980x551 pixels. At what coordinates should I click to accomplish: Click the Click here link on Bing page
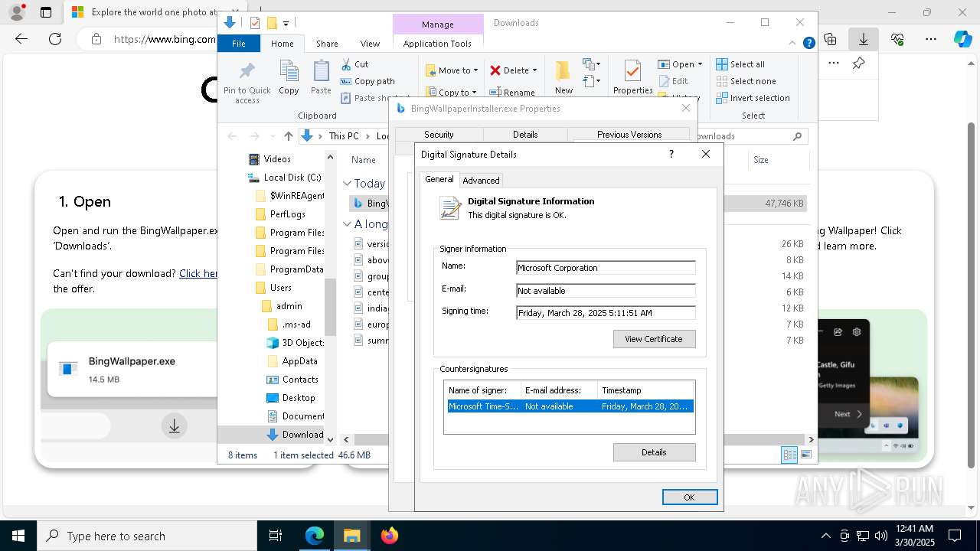pos(198,273)
